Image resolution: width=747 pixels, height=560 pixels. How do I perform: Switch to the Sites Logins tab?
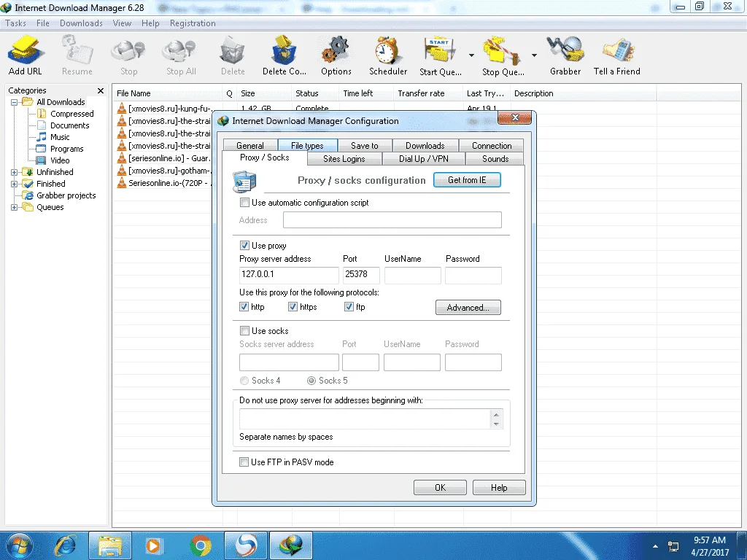tap(344, 158)
